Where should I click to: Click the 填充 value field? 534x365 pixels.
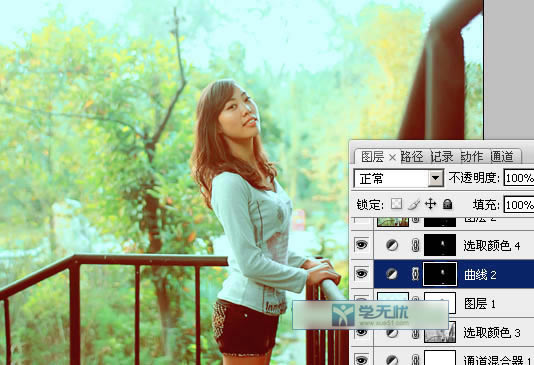coord(519,204)
